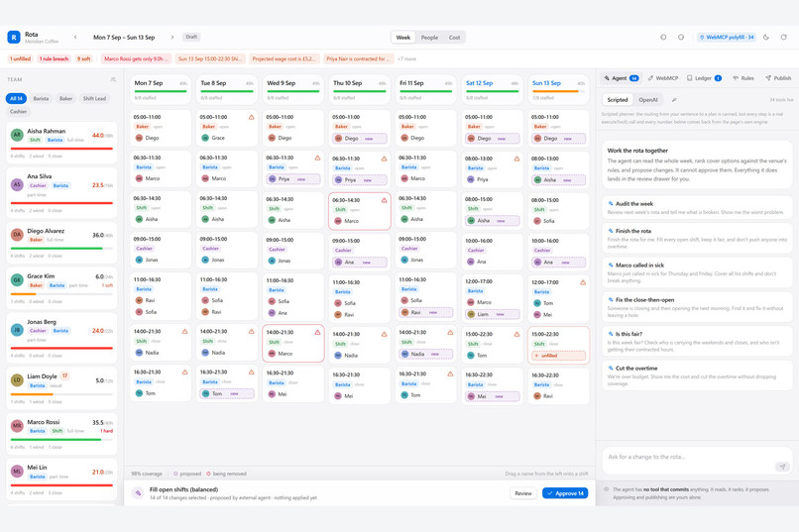Filter the team by Cashier chip
Image resolution: width=799 pixels, height=532 pixels.
(19, 112)
